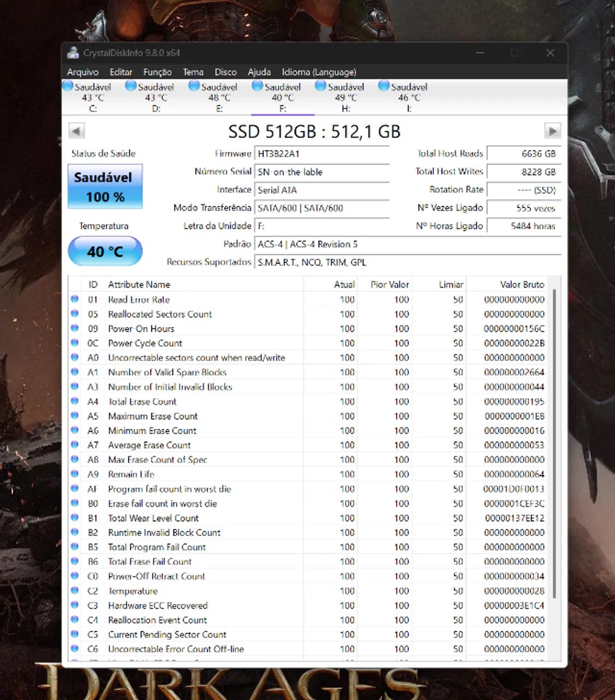Click the 40 °C temperature button
This screenshot has height=700, width=615.
tap(105, 251)
